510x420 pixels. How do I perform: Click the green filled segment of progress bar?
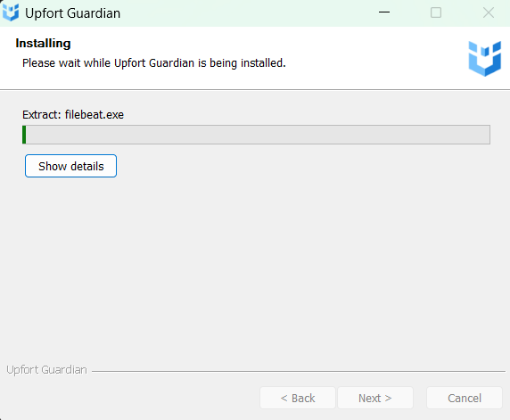click(24, 135)
